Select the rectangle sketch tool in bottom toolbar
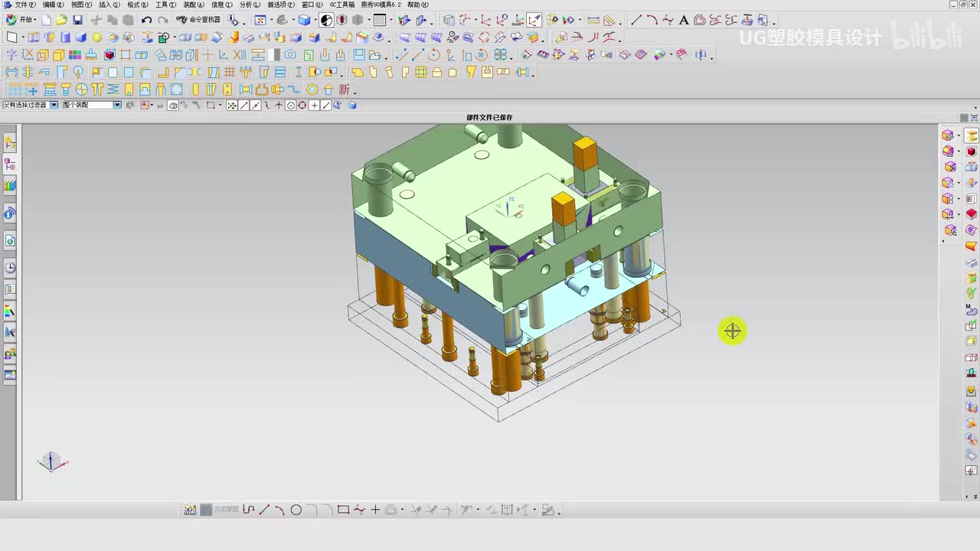Screen dimensions: 980x551 coord(343,510)
